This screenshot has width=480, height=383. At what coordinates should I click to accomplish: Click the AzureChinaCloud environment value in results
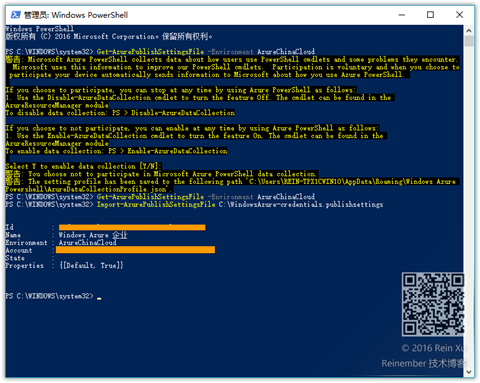(88, 243)
